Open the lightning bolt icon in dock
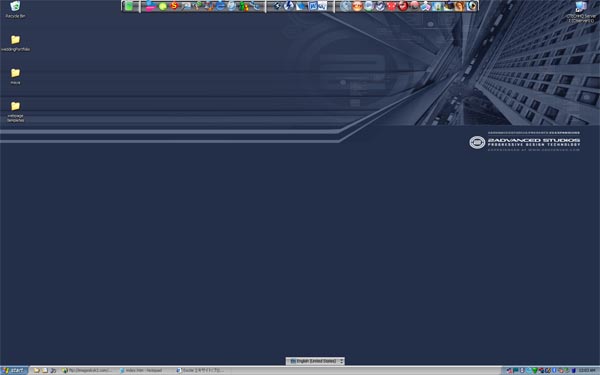The image size is (600, 375). coord(289,6)
